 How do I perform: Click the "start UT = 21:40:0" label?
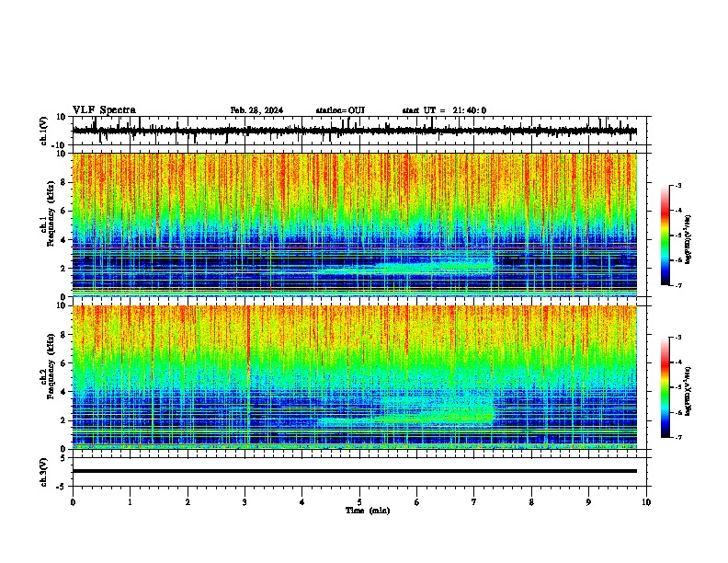444,110
